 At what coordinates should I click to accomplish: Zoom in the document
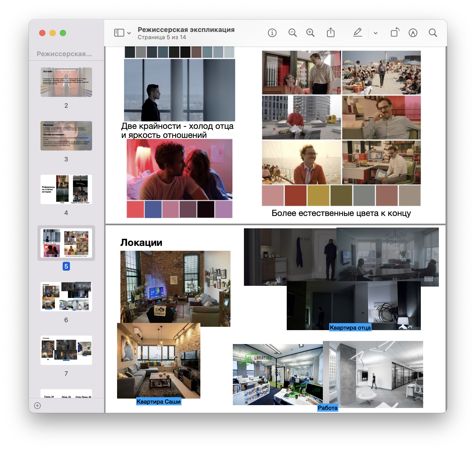coord(310,33)
